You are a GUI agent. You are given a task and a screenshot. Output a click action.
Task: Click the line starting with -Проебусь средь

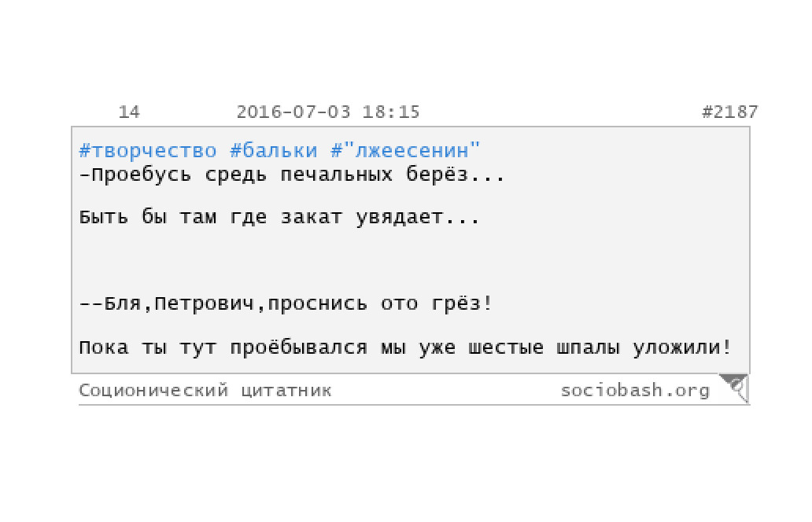(292, 175)
